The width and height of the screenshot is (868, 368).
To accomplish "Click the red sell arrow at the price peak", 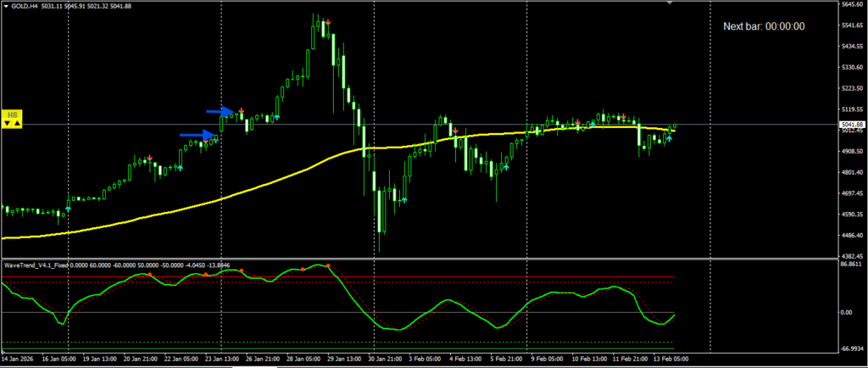I will 328,23.
